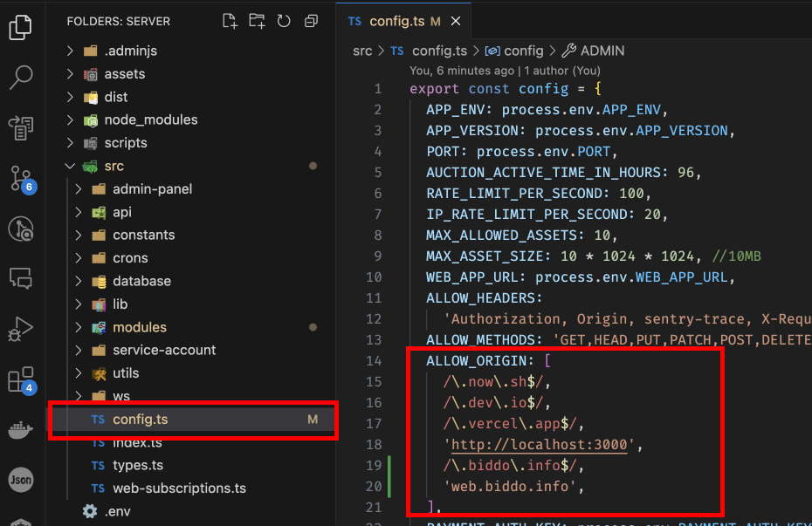Open Run and Debug view
Viewport: 812px width, 526px height.
(x=21, y=329)
